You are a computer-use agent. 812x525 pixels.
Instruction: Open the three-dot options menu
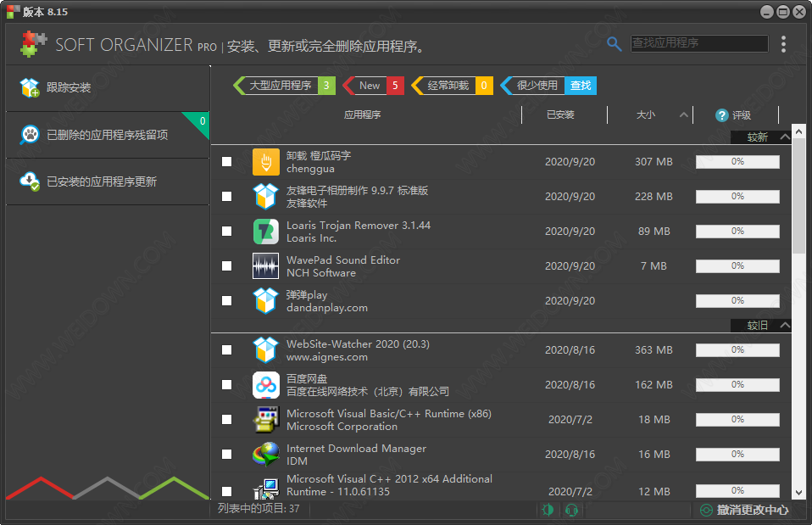(783, 44)
